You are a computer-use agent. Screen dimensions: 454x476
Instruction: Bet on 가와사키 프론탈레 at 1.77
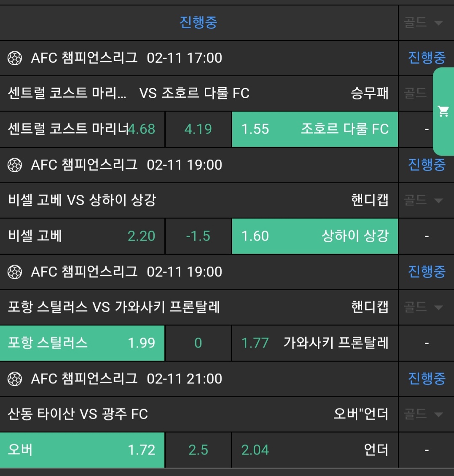(x=314, y=343)
